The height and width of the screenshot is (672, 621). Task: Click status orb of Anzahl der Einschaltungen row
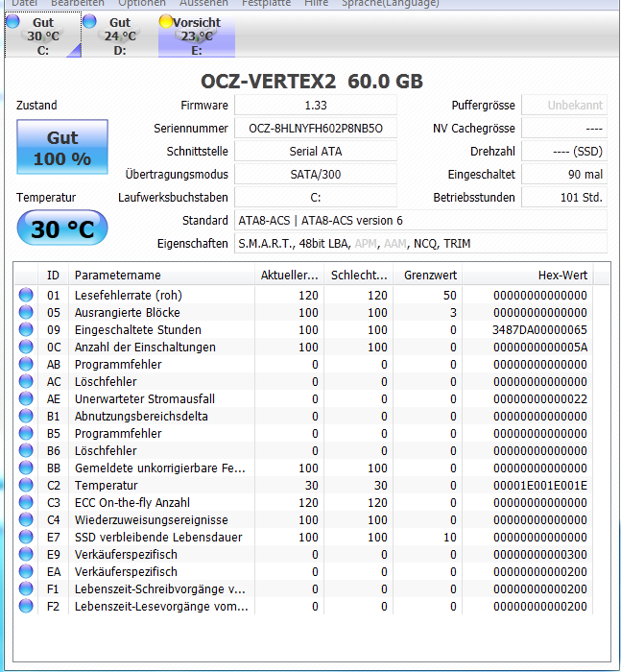[x=26, y=347]
